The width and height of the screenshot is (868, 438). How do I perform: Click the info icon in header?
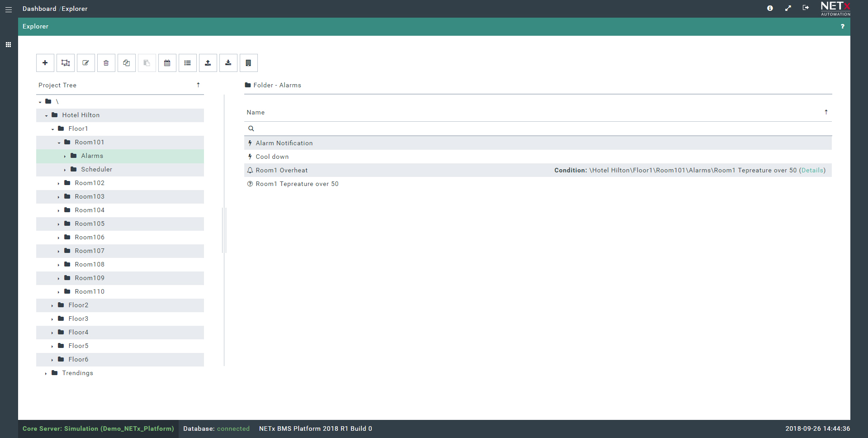770,8
